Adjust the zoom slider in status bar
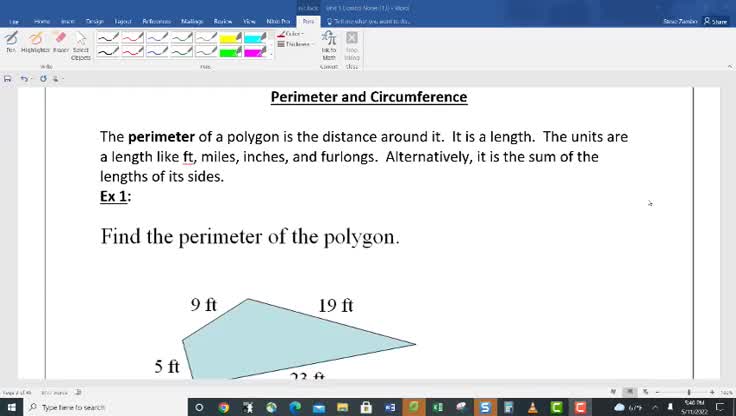Viewport: 736px width, 416px height. point(689,392)
